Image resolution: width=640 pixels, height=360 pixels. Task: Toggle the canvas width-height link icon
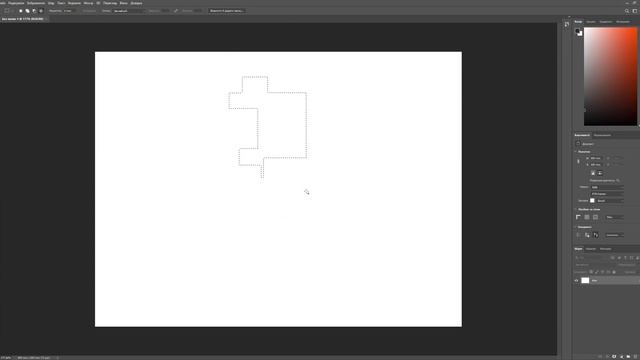coord(578,161)
